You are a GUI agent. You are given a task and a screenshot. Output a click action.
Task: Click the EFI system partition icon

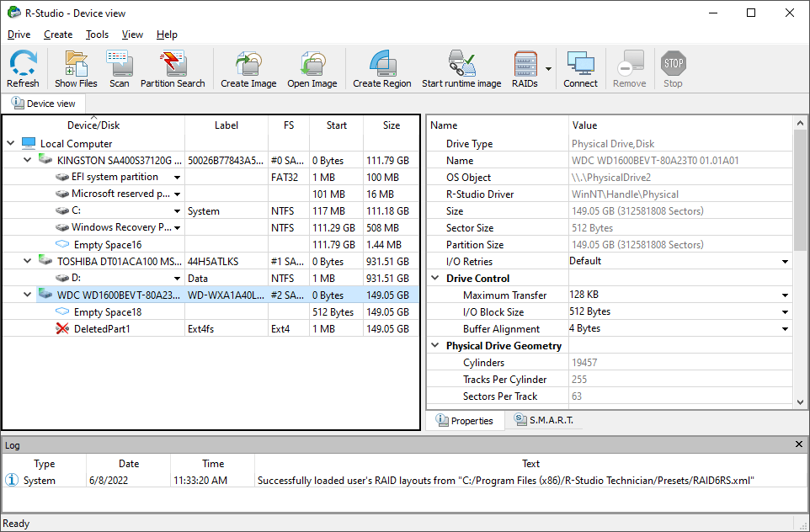tap(62, 177)
